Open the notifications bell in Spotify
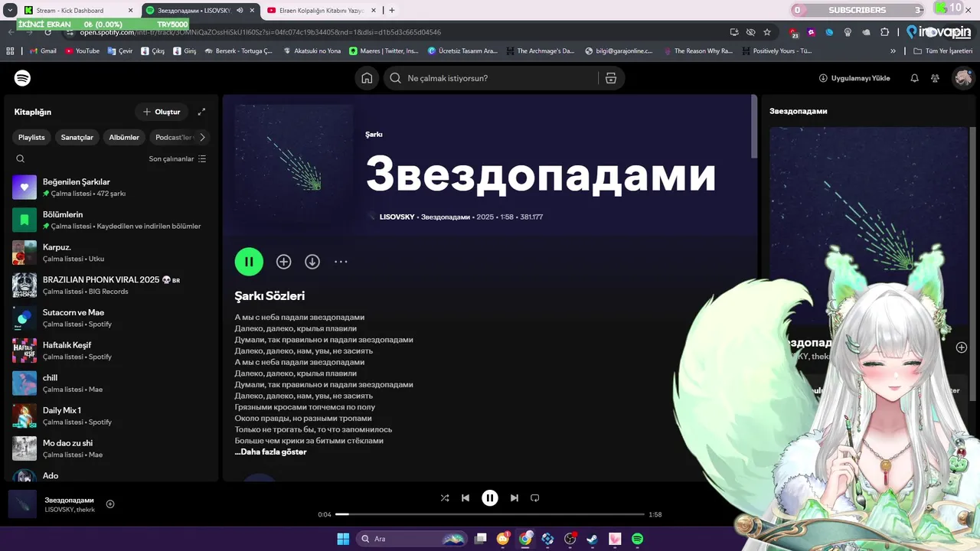This screenshot has width=980, height=551. 914,78
